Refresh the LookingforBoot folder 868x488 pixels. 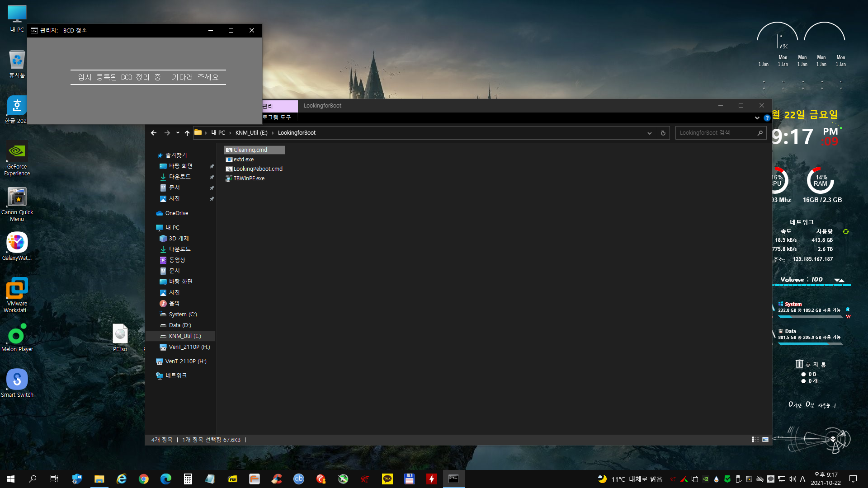point(663,133)
